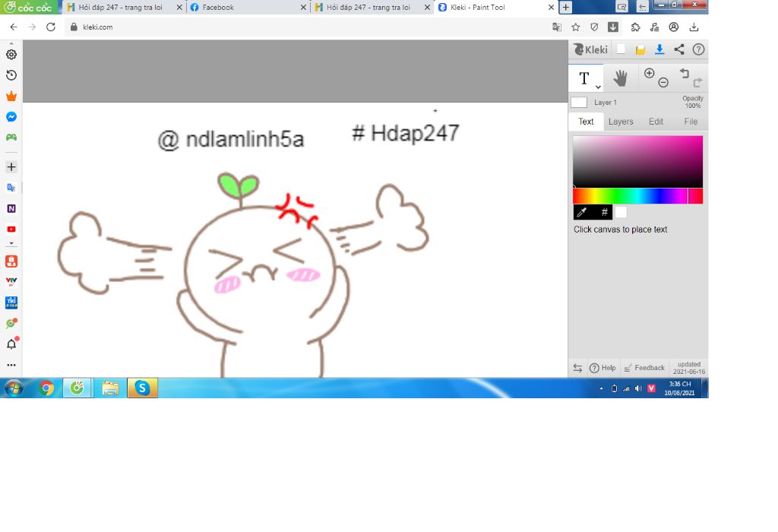Select the Text tab

click(x=586, y=122)
